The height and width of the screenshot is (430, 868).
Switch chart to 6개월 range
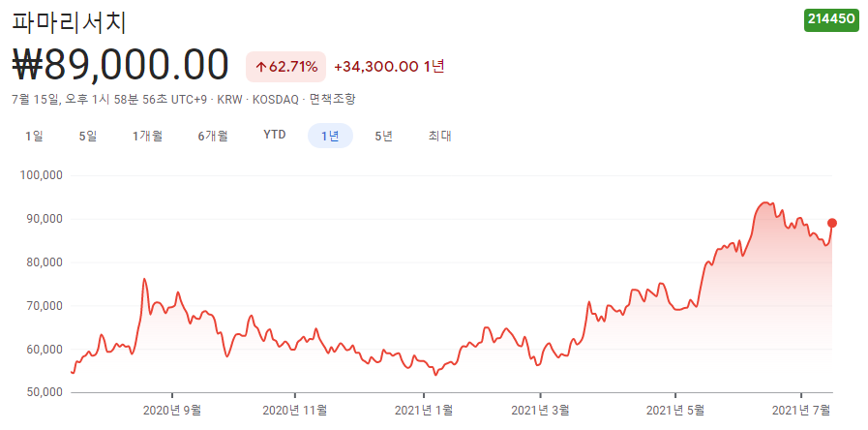(x=213, y=136)
